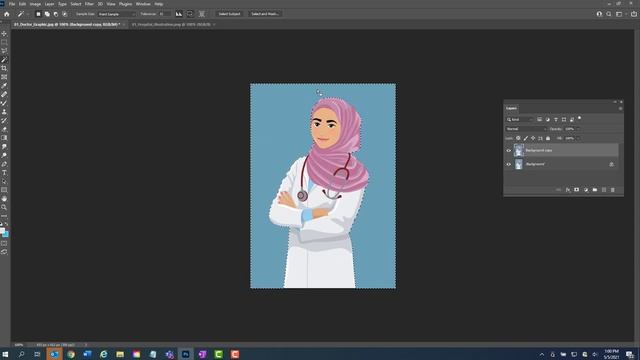
Task: Select the Clone Stamp tool
Action: coord(4,112)
